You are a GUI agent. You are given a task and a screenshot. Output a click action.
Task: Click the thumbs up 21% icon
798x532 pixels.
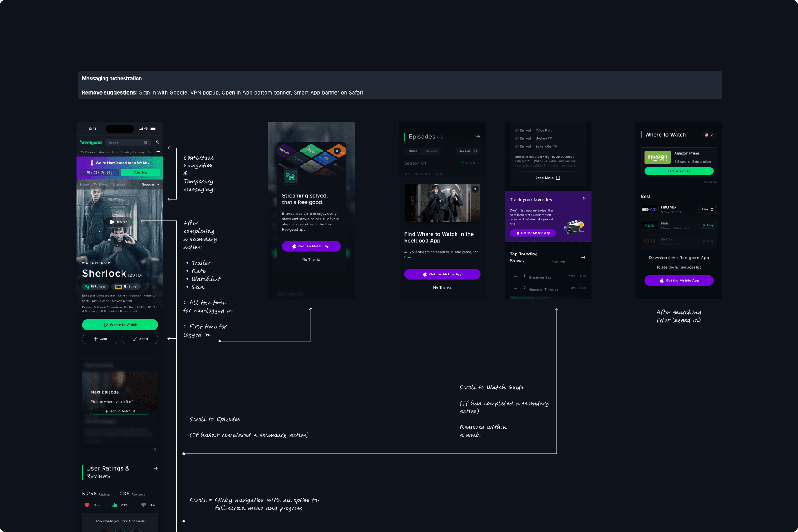coord(115,505)
